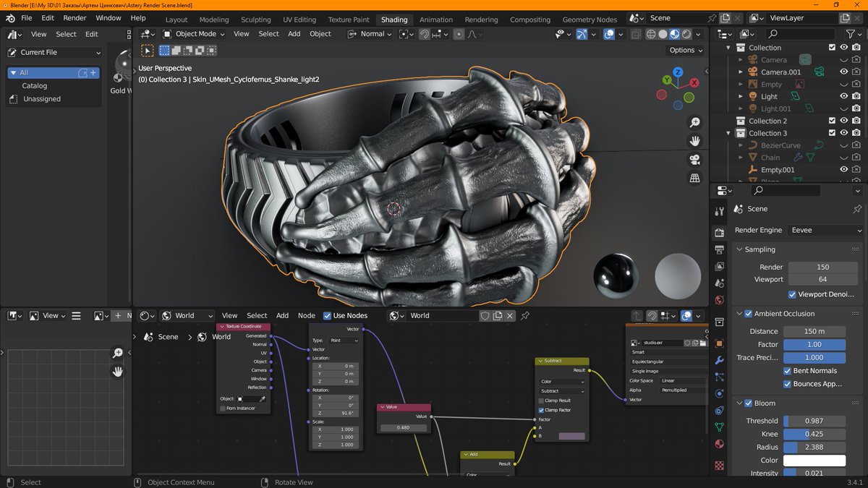Open the Object Constraints properties tab
868x488 pixels.
pos(719,410)
